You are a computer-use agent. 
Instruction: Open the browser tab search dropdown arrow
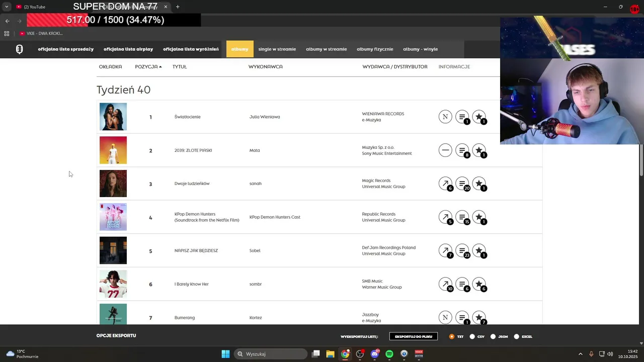click(x=7, y=7)
